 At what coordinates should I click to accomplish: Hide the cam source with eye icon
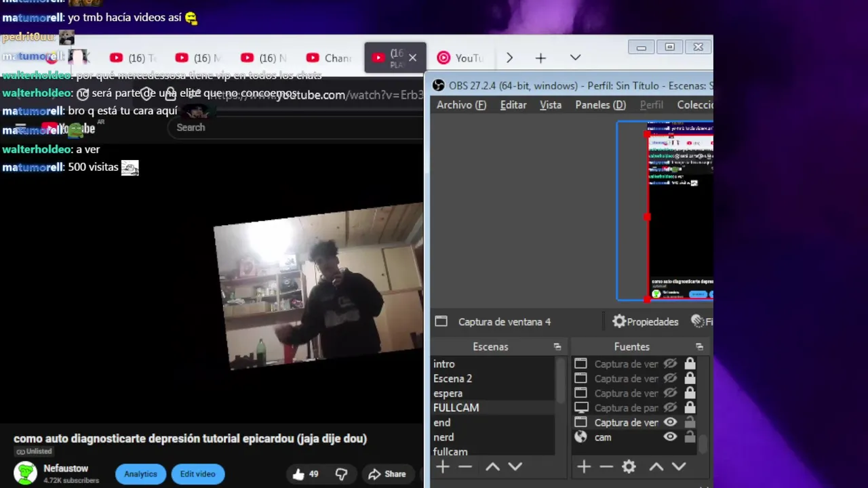[670, 437]
